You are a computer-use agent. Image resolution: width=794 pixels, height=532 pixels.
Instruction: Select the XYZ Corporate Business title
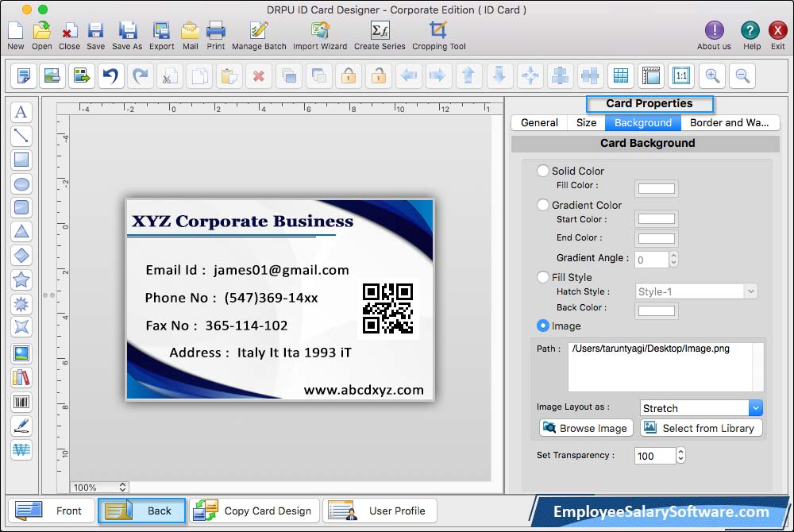242,222
